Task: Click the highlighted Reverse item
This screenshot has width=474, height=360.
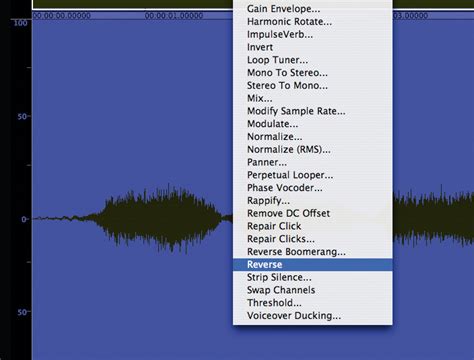Action: click(312, 265)
